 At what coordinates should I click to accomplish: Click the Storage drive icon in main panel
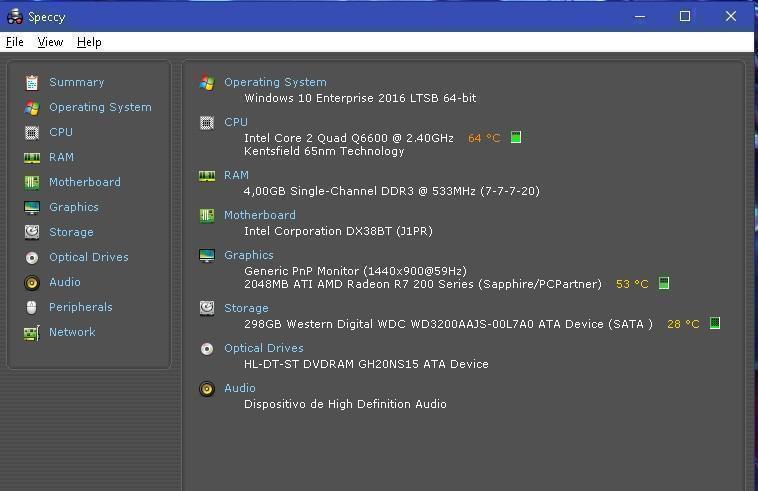pyautogui.click(x=207, y=308)
